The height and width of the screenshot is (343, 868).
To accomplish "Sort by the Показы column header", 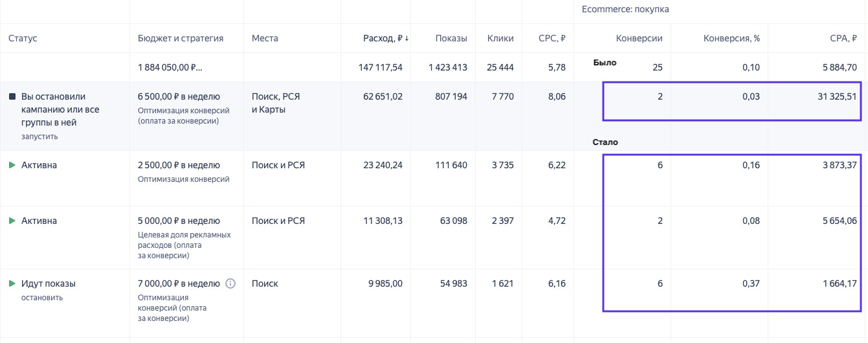I will click(451, 38).
